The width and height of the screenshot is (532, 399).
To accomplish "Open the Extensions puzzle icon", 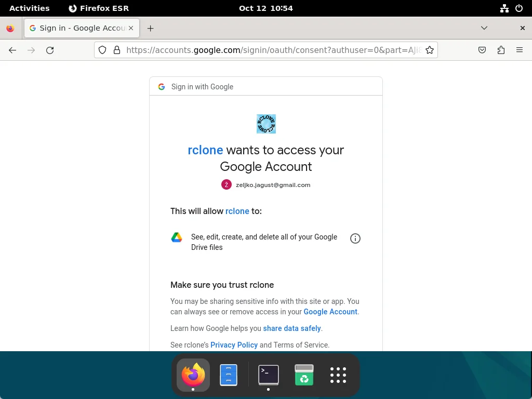I will 501,50.
